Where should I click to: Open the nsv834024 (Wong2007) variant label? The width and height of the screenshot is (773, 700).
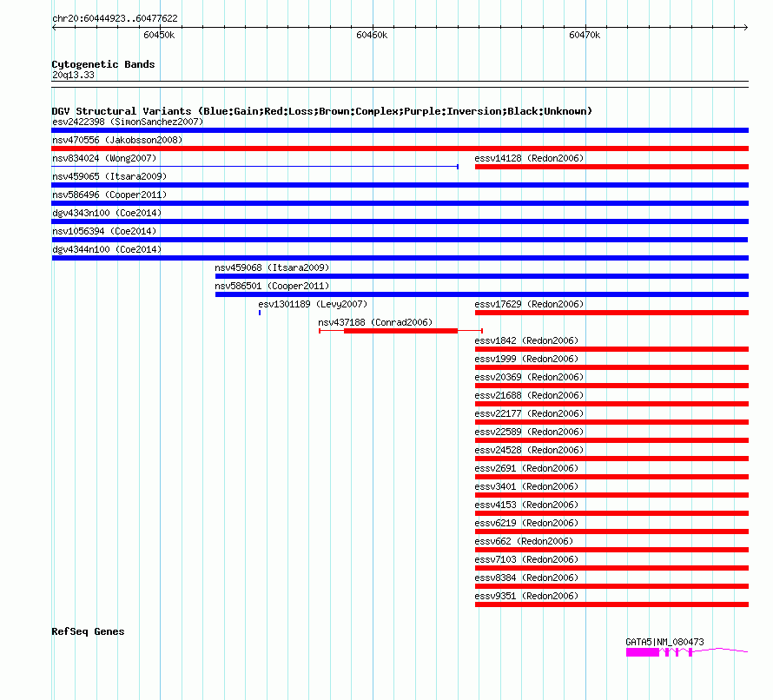104,158
